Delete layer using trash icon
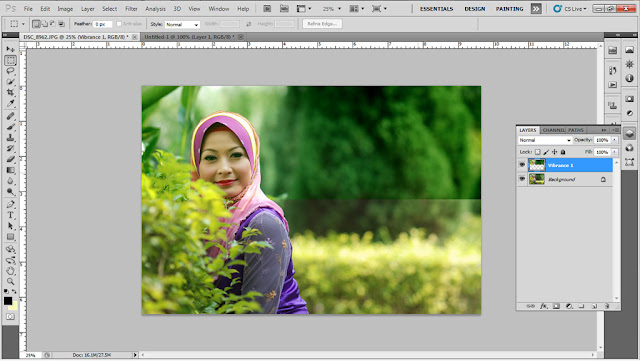The height and width of the screenshot is (361, 640). 607,306
